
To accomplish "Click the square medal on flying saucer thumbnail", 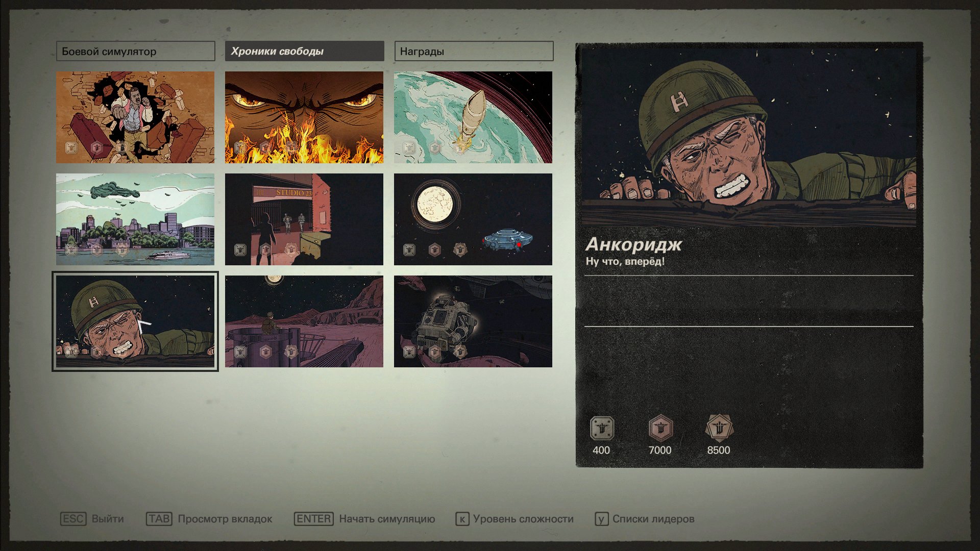I will (409, 250).
